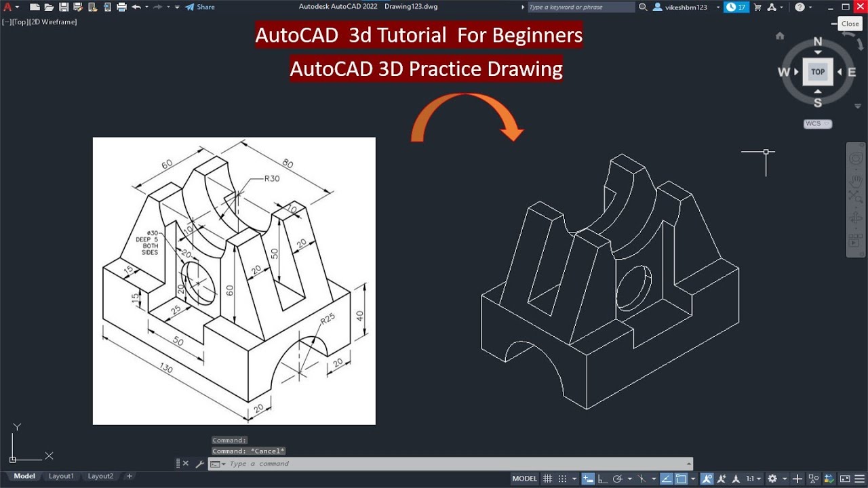Toggle object snap tracking
Viewport: 868px width, 488px height.
(667, 479)
